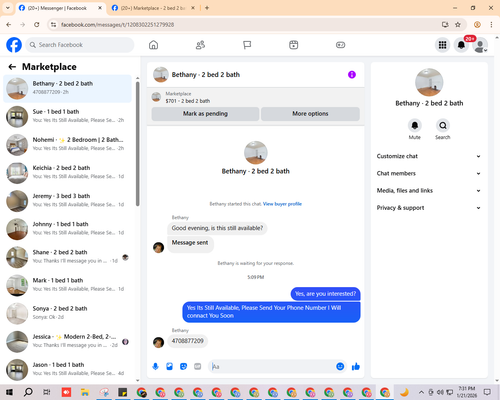Open the tab search dropdown arrow

click(8, 8)
